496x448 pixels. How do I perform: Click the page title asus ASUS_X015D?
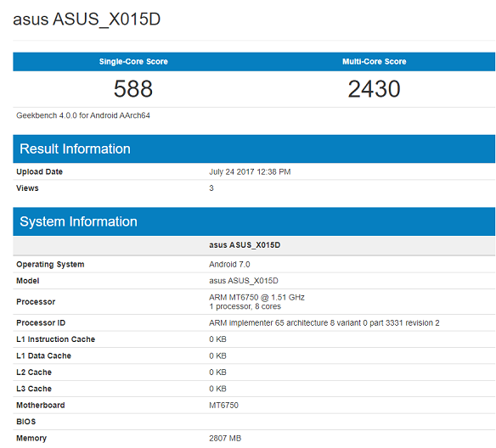pos(87,20)
